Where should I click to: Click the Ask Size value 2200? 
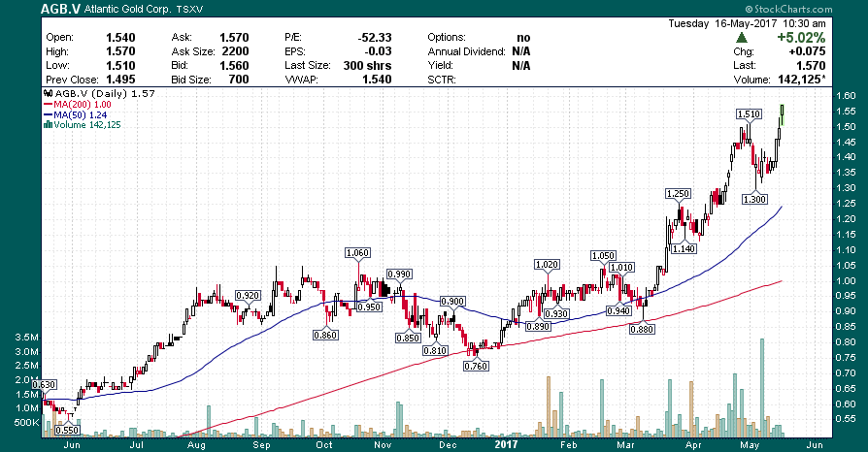(235, 51)
